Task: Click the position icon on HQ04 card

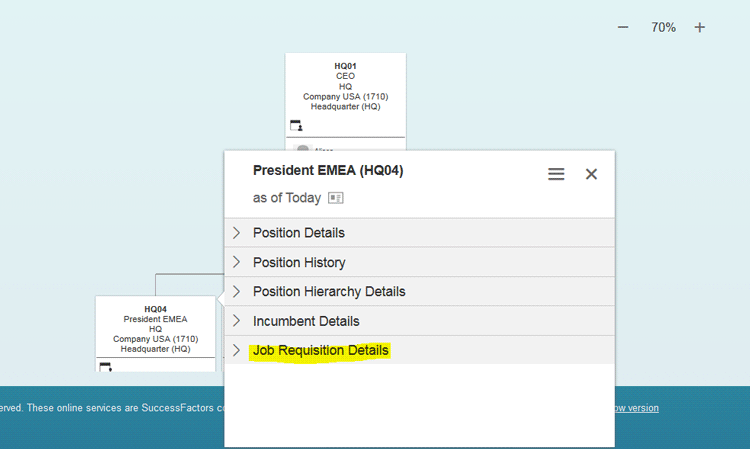Action: pyautogui.click(x=106, y=367)
